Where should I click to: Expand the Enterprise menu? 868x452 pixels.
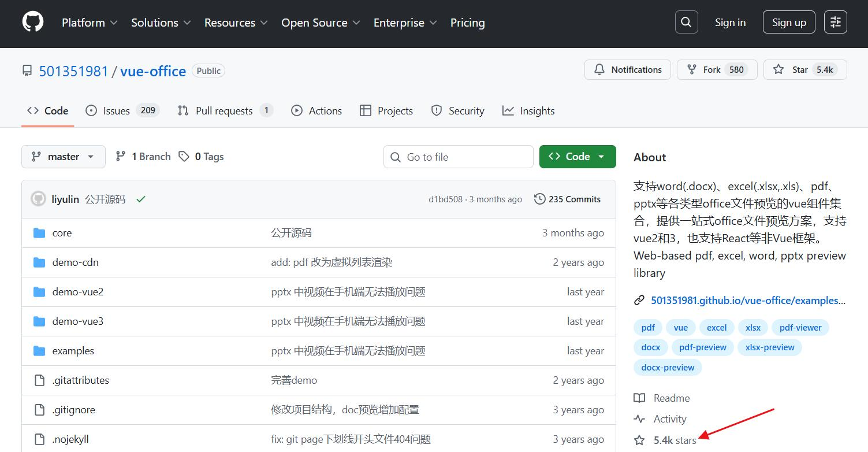405,23
